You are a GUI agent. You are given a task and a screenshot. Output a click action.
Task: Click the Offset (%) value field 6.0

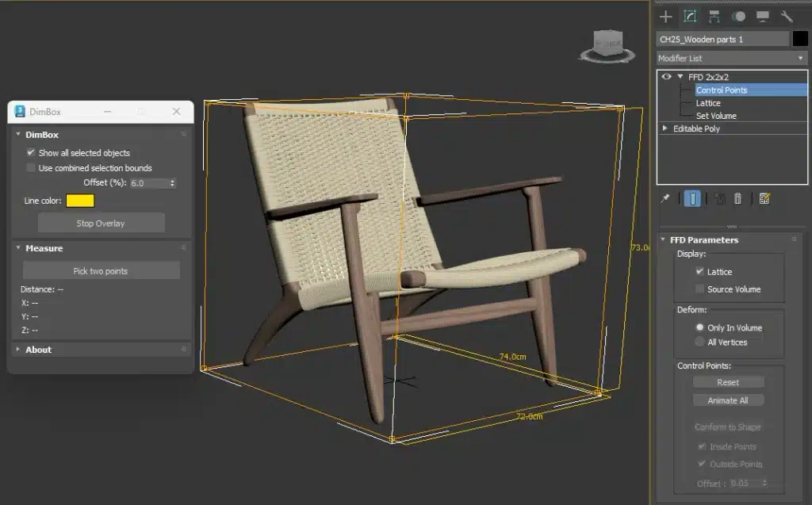(149, 183)
